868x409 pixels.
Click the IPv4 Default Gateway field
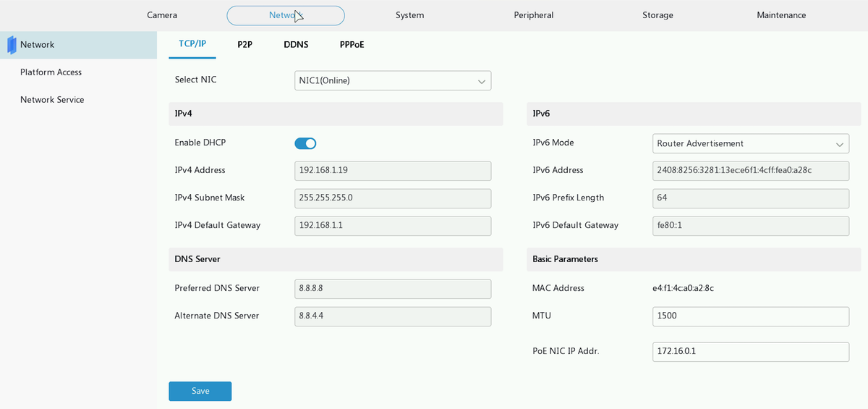tap(393, 226)
